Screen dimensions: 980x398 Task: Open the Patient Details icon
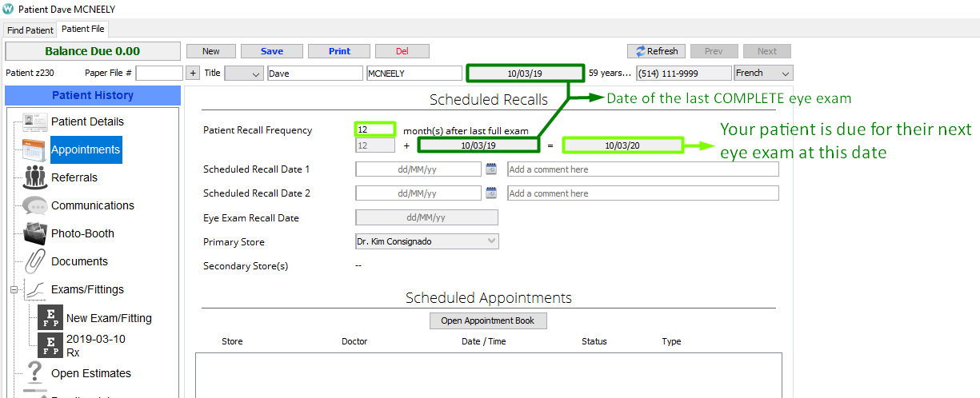(35, 122)
